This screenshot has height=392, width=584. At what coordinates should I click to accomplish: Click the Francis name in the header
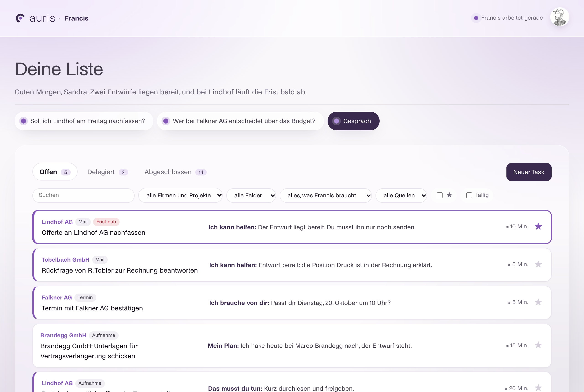click(x=76, y=18)
